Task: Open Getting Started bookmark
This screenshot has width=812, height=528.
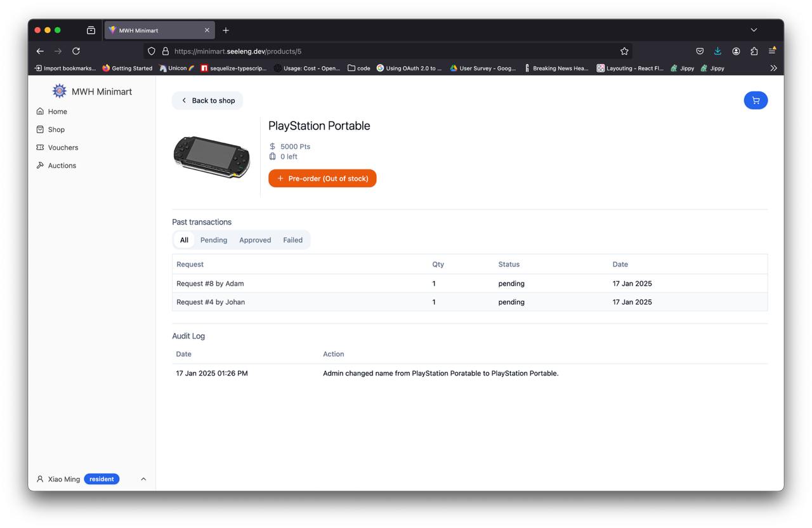Action: (127, 68)
